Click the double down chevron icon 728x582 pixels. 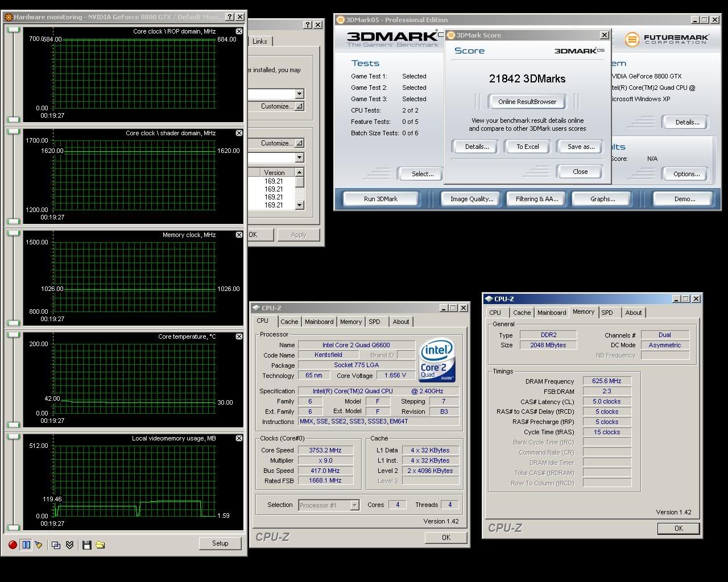point(69,544)
